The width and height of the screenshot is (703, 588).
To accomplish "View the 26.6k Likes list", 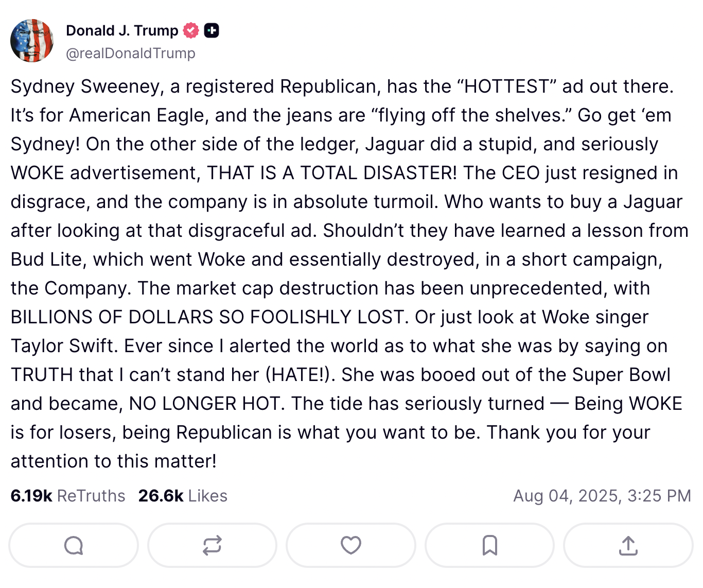I will (x=183, y=495).
